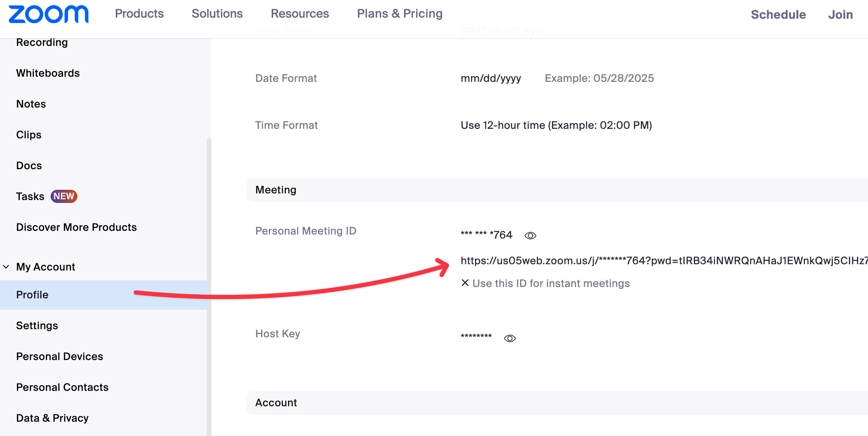Open Docs in the sidebar
The image size is (868, 436).
29,166
